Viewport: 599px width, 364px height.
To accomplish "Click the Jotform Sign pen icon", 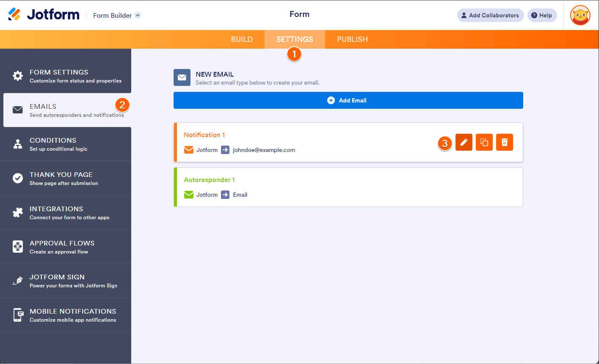I will pyautogui.click(x=18, y=281).
